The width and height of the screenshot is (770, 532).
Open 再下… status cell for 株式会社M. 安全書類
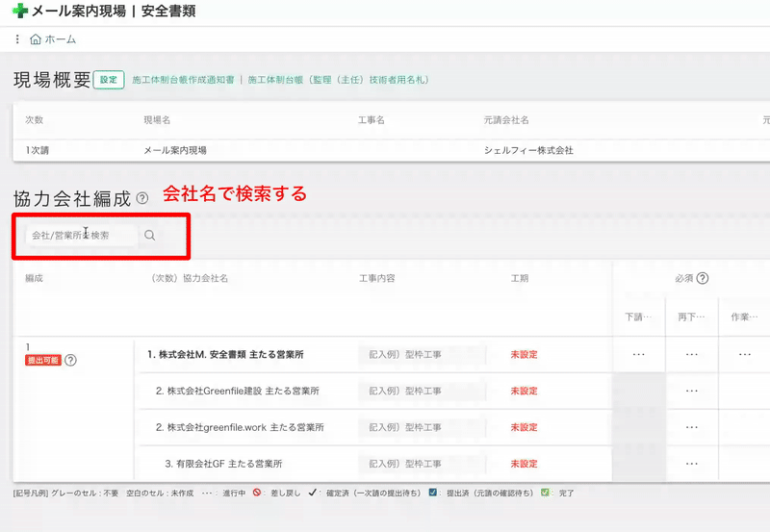[x=692, y=354]
